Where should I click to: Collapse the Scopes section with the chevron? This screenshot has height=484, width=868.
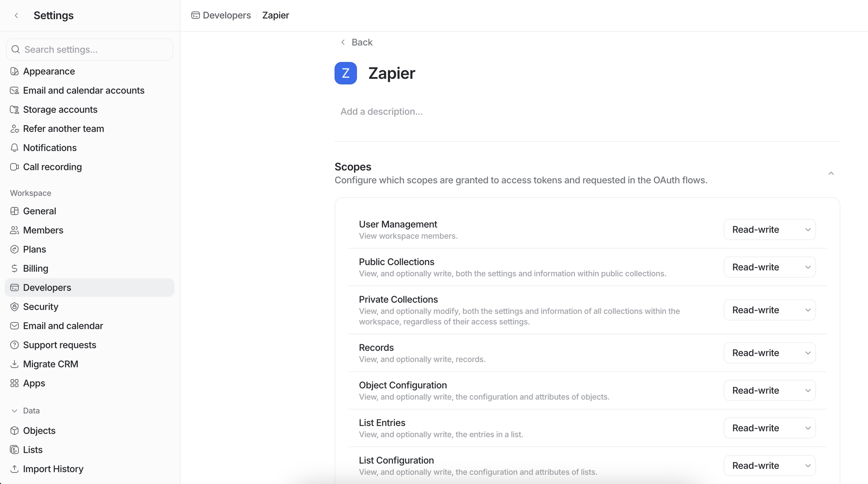(831, 173)
